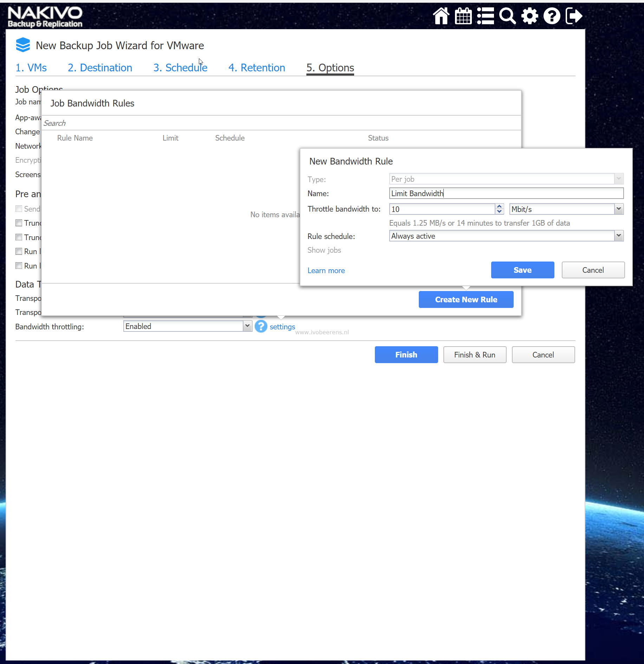
Task: Click the backup job wizard stack icon
Action: click(x=23, y=45)
